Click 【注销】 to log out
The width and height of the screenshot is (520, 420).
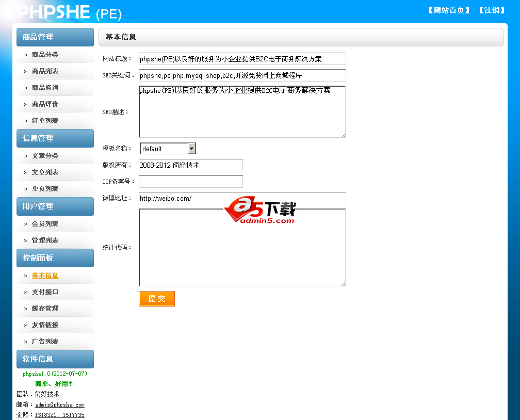(492, 10)
